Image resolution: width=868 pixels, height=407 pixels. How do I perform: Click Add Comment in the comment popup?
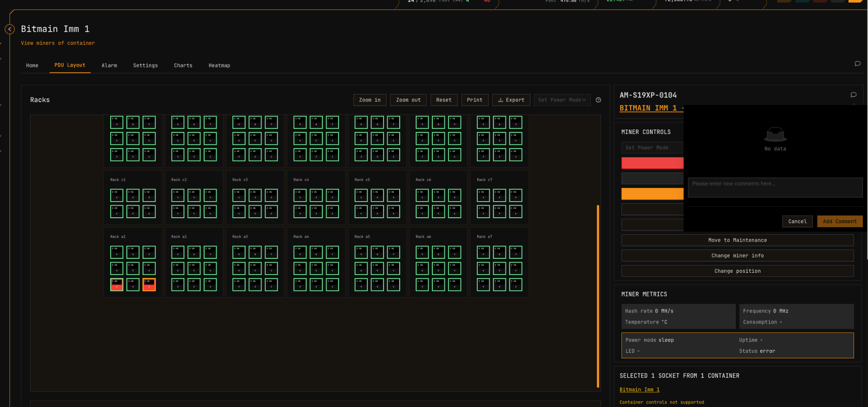pyautogui.click(x=839, y=221)
